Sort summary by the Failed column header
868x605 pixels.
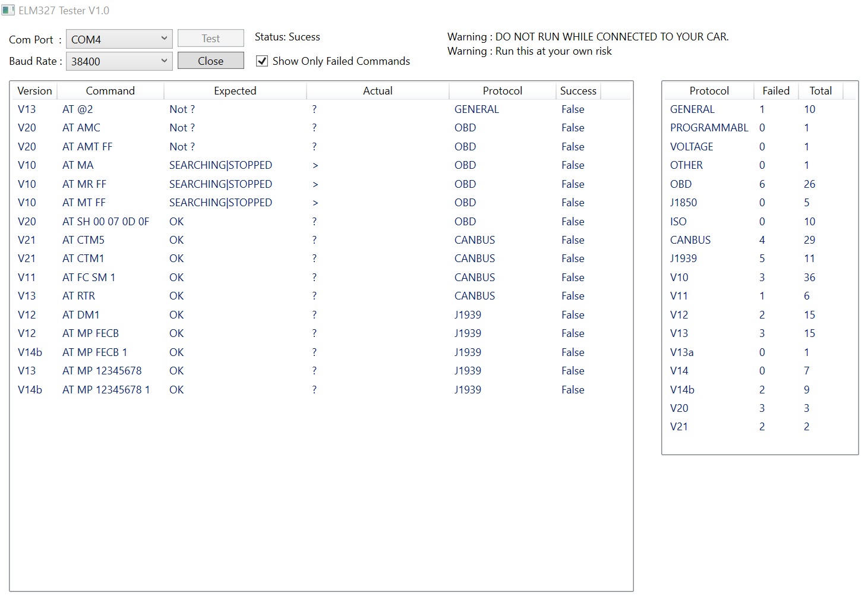[776, 90]
